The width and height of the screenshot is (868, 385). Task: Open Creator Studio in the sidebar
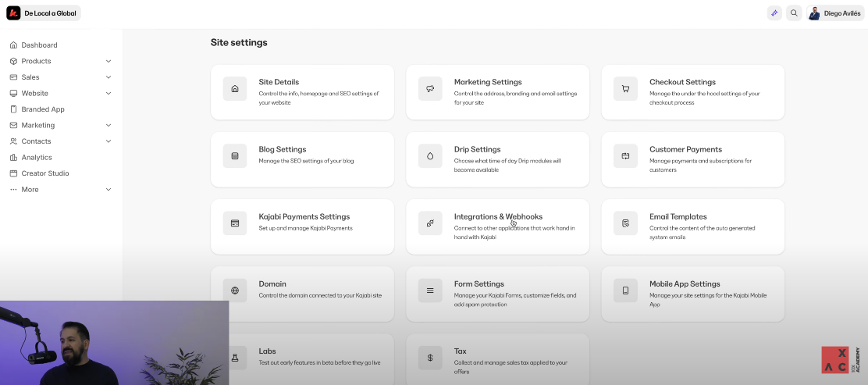(x=45, y=173)
